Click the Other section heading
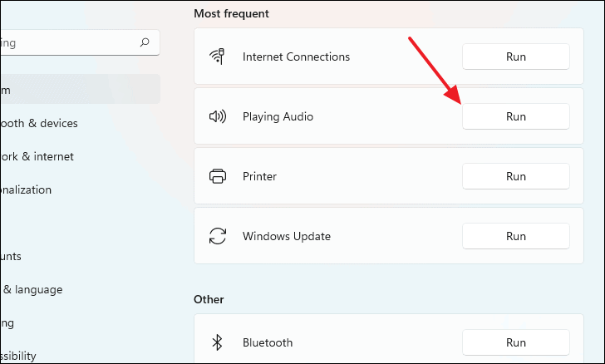This screenshot has height=364, width=605. 209,299
